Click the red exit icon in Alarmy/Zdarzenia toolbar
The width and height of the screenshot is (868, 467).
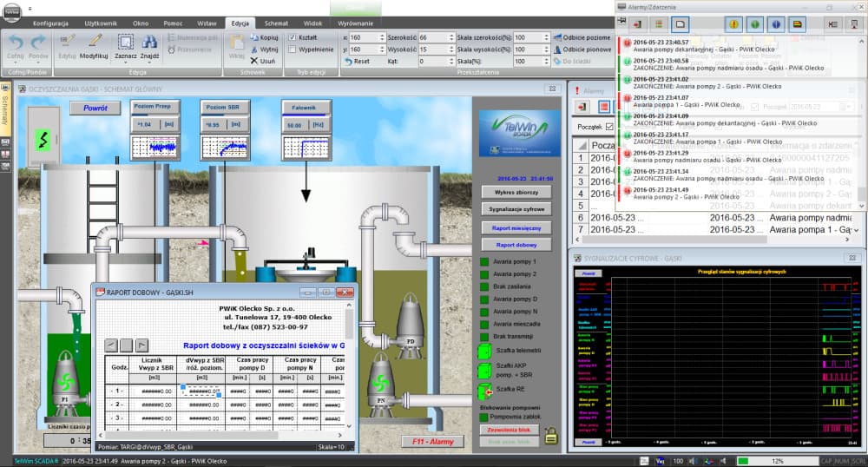click(x=638, y=23)
